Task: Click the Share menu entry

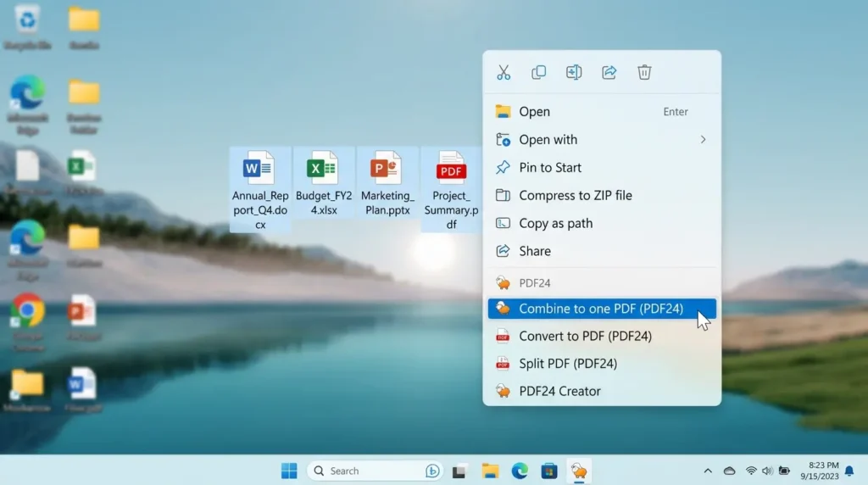Action: coord(602,251)
